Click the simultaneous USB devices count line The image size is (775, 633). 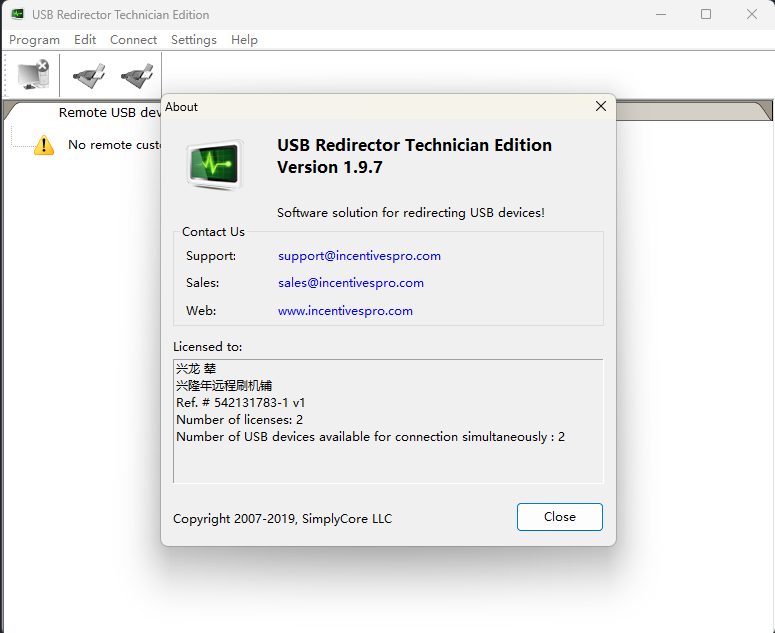coord(370,437)
